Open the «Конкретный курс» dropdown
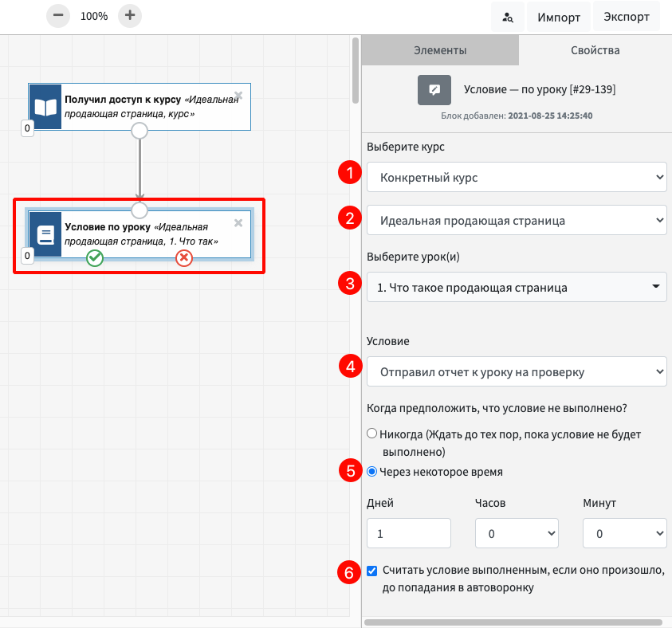 pyautogui.click(x=517, y=177)
